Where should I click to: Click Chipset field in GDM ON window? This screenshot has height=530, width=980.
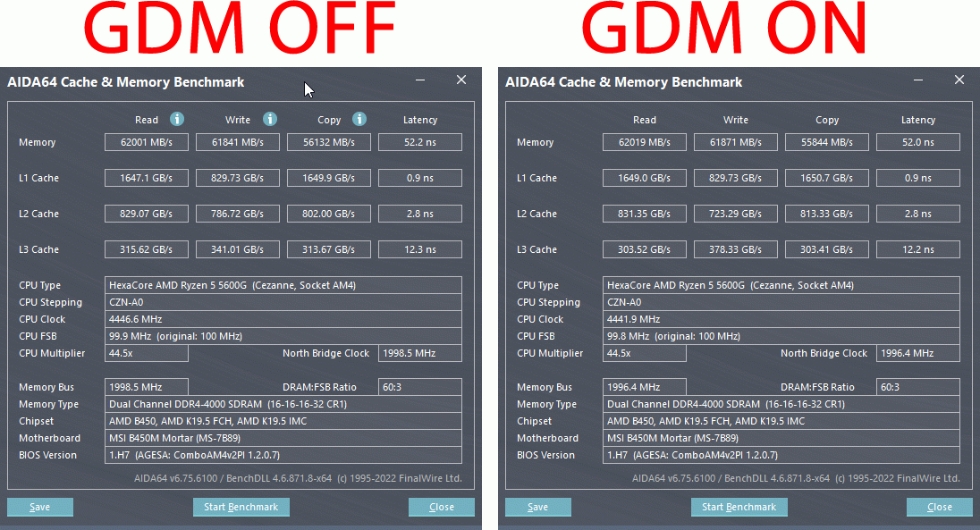coord(781,421)
